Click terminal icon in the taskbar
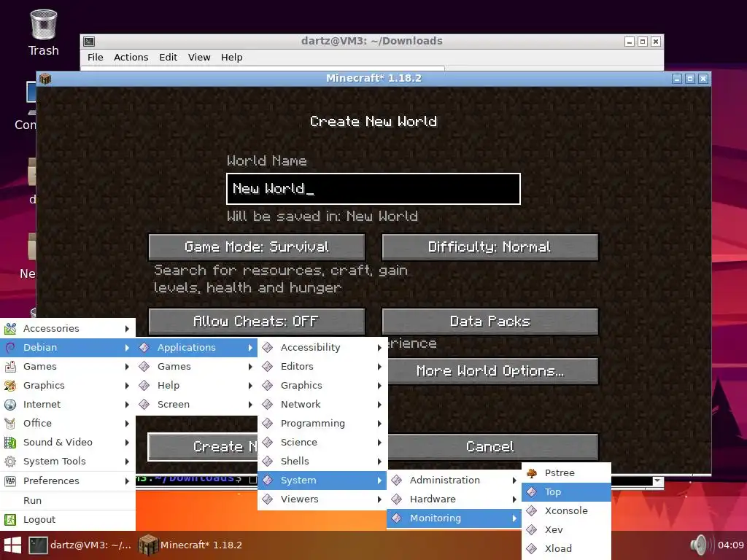 tap(38, 545)
